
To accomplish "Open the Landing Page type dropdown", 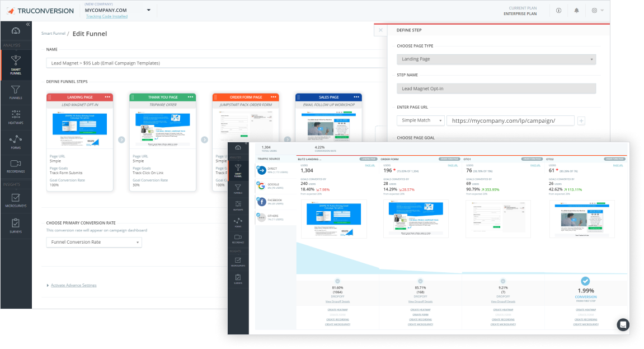I will click(x=496, y=59).
